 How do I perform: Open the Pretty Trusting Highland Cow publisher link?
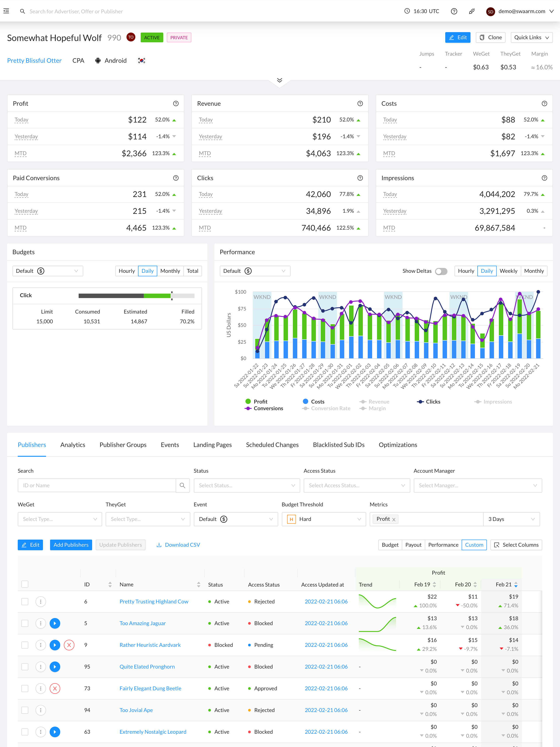click(154, 601)
